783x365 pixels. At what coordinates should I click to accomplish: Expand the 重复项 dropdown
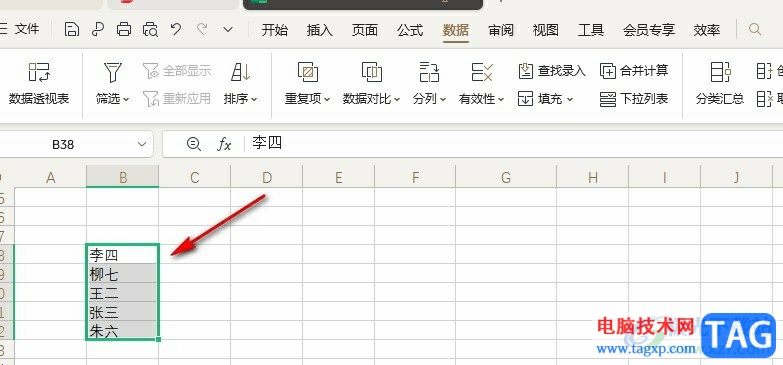[327, 99]
